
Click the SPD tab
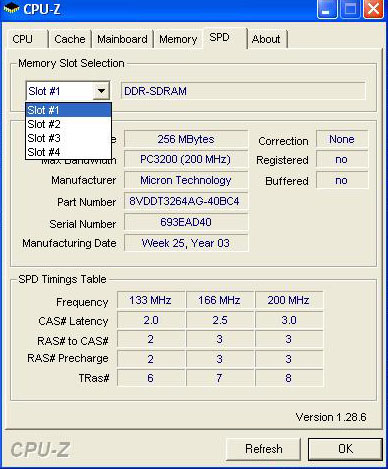225,38
